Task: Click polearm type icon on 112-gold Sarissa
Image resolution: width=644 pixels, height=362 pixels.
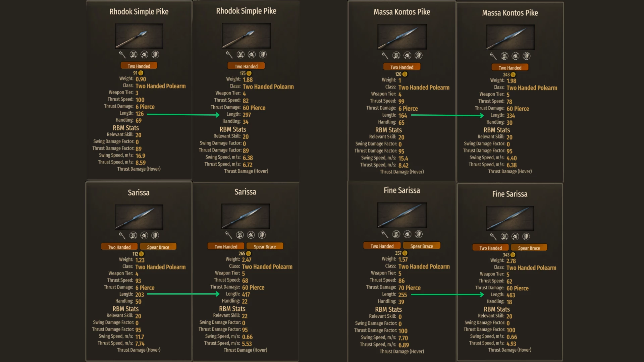Action: tap(122, 235)
